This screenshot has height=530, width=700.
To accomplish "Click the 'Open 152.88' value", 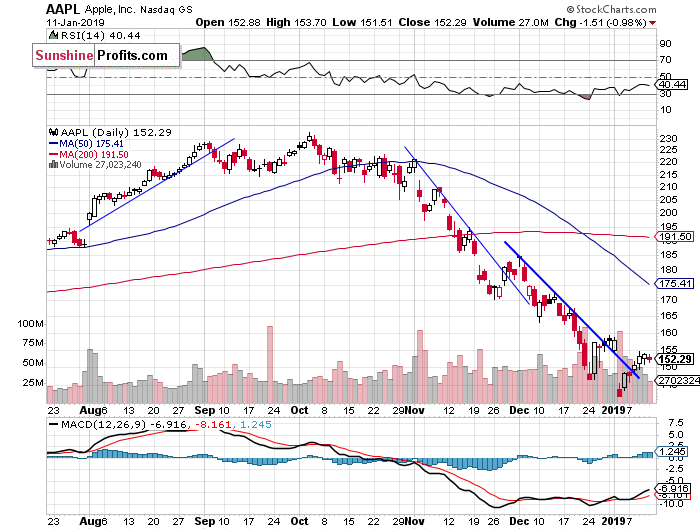I will tap(228, 22).
